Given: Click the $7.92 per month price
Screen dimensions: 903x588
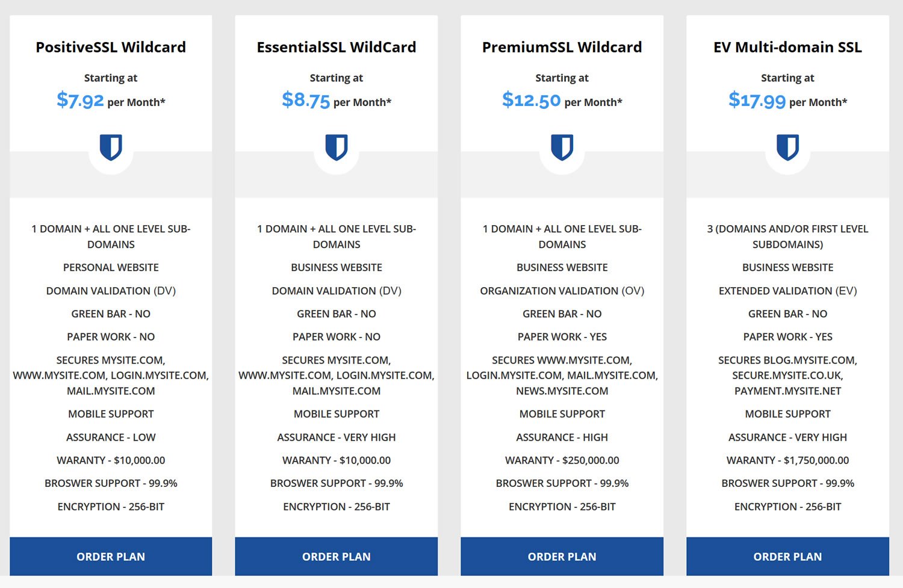Looking at the screenshot, I should 111,100.
